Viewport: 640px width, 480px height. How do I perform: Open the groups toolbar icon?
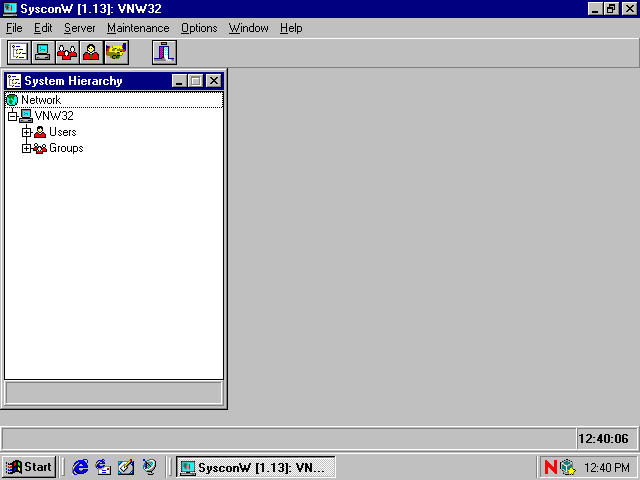point(67,52)
